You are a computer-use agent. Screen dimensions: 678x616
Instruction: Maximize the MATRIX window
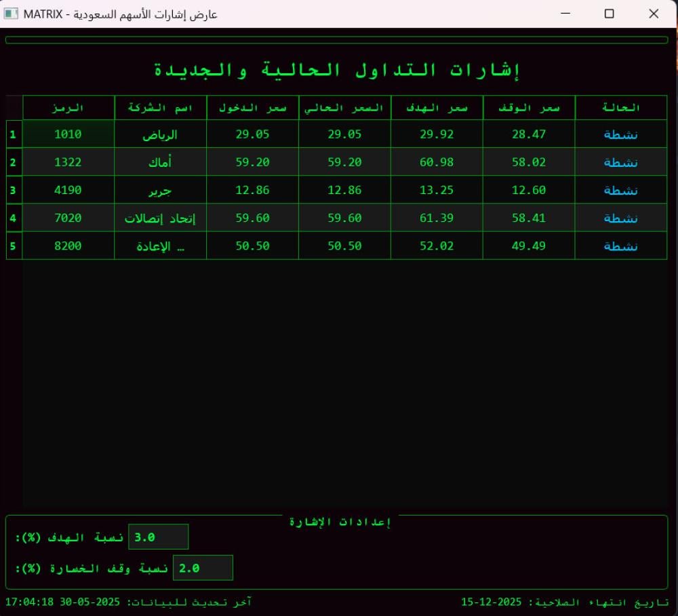coord(609,14)
